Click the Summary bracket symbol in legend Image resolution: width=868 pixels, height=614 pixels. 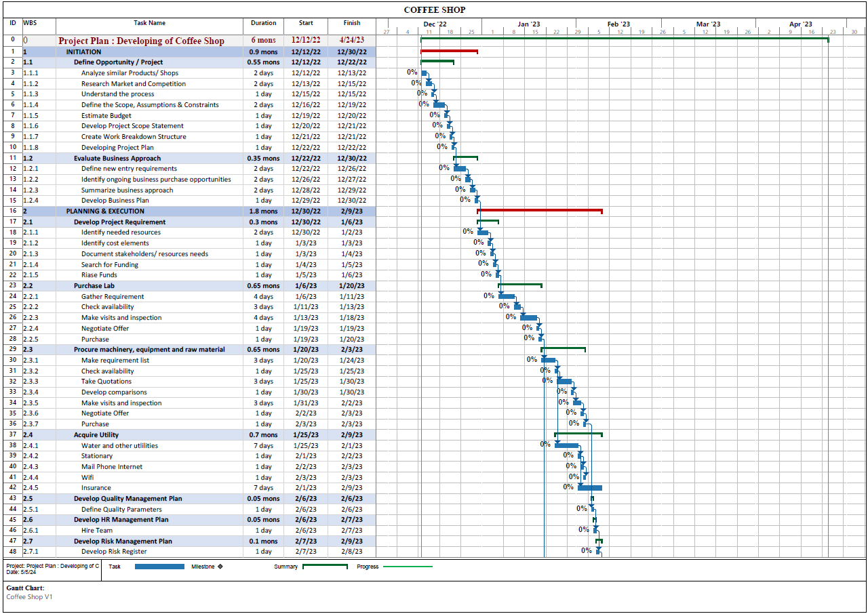point(325,567)
